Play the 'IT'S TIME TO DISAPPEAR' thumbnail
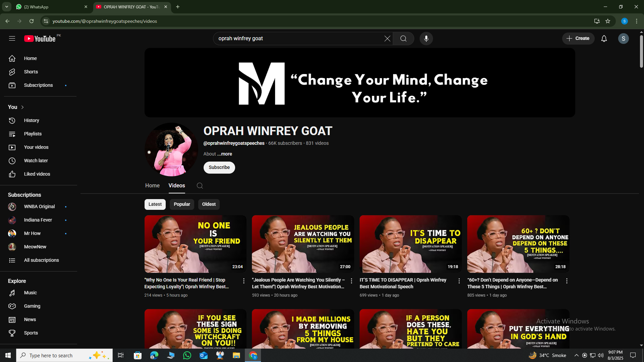Screen dimensions: 644x362 tap(411, 244)
